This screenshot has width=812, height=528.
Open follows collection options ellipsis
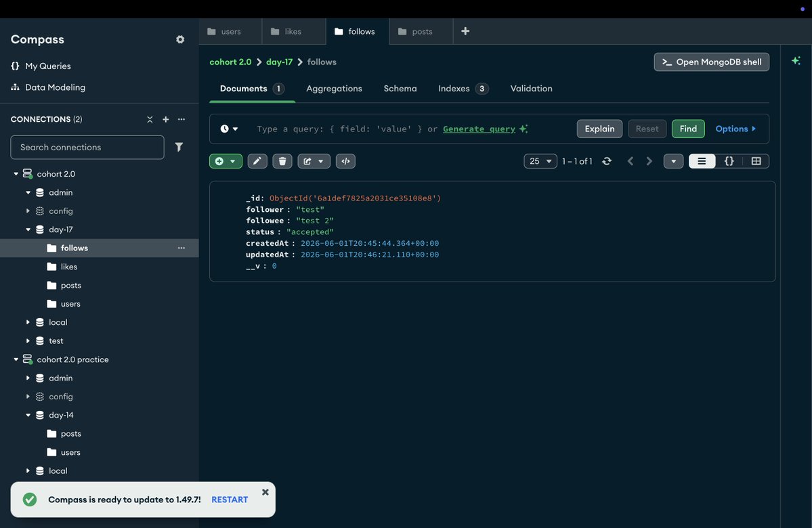181,248
